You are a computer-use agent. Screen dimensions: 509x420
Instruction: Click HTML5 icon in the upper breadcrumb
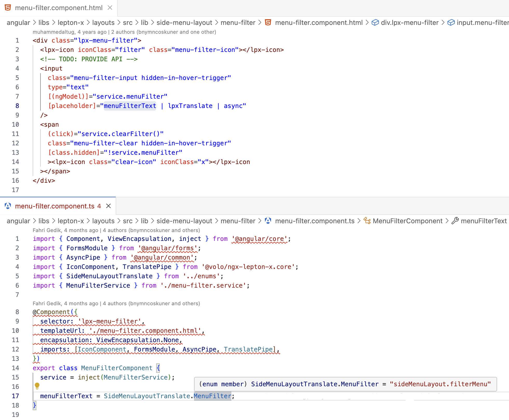click(268, 23)
